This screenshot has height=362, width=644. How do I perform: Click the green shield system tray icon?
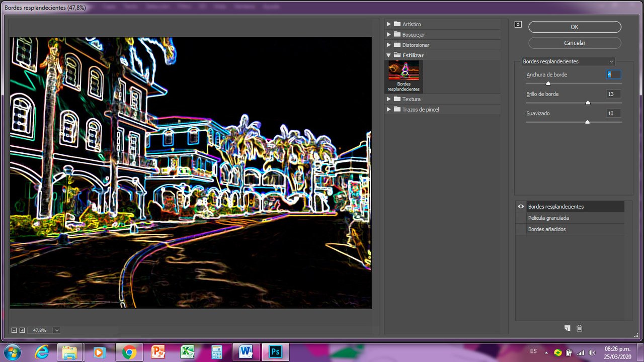(557, 352)
